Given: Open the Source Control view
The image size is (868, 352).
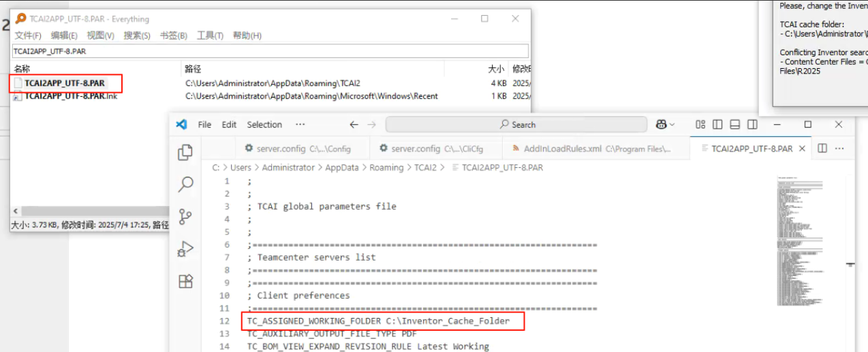Looking at the screenshot, I should click(x=185, y=217).
